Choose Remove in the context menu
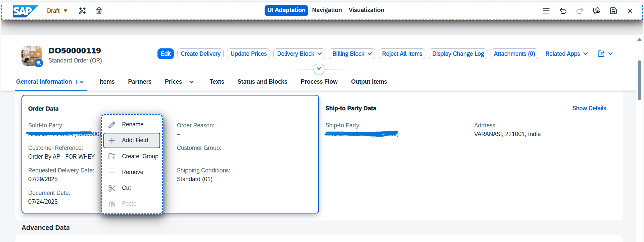 click(132, 172)
